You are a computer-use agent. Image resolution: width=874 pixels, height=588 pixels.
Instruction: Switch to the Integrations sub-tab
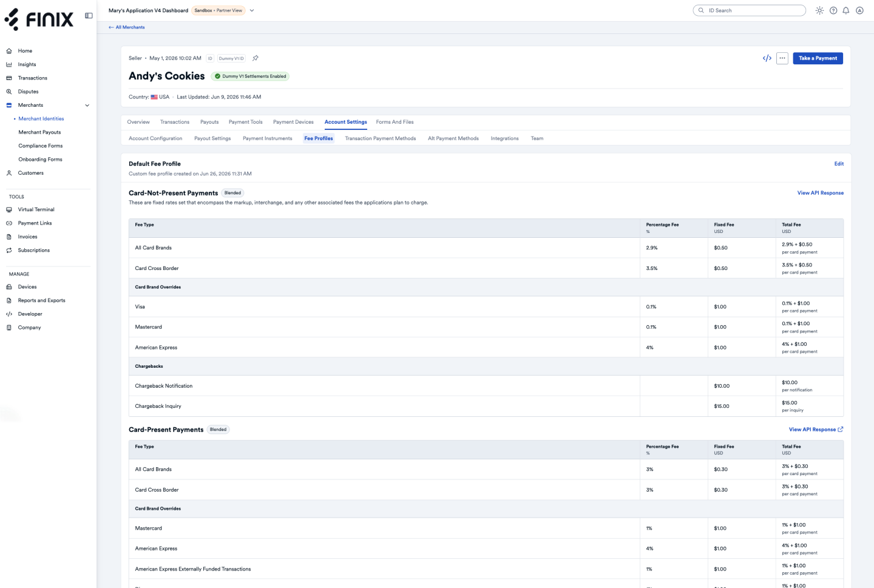(x=505, y=138)
